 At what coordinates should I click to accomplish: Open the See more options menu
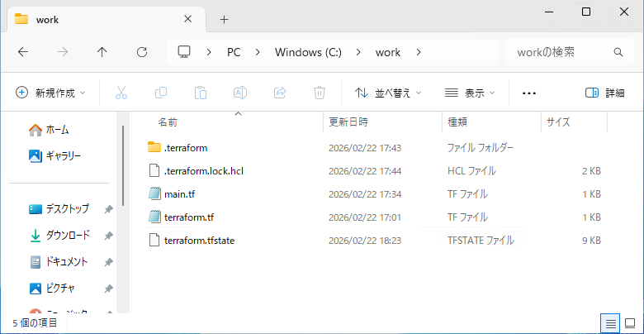529,93
